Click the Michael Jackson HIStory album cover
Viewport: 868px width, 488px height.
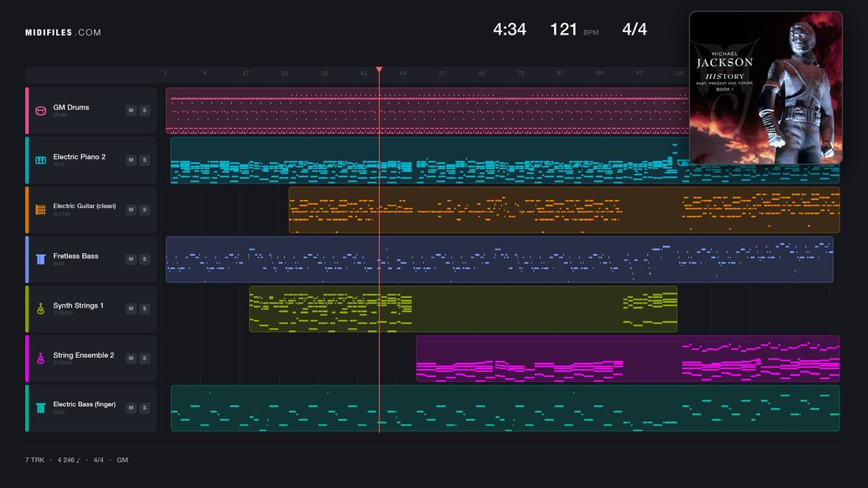point(765,88)
